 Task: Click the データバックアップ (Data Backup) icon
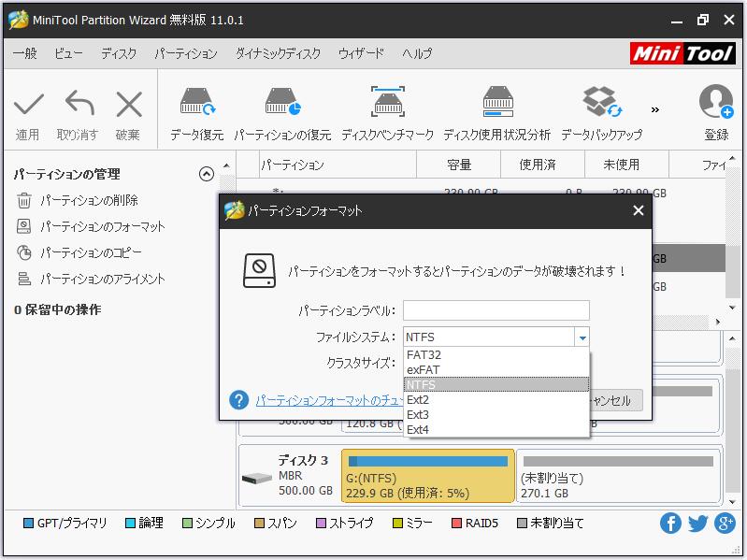point(601,103)
